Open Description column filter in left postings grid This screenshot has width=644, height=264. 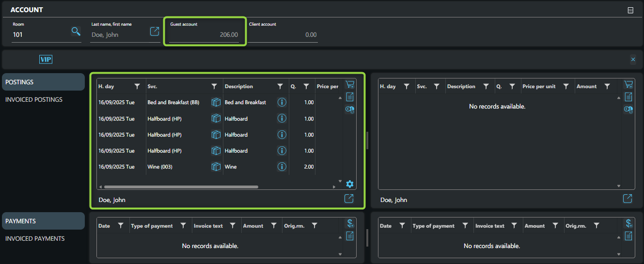tap(280, 87)
